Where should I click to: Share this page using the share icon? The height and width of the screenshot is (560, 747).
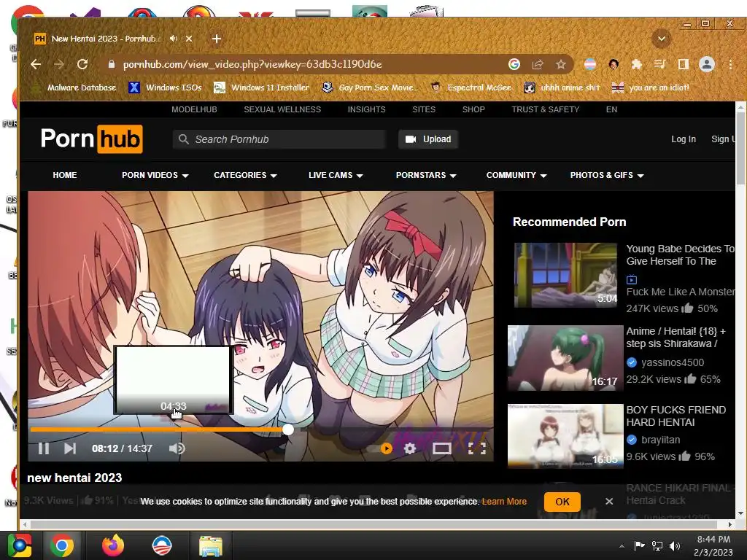[x=538, y=64]
